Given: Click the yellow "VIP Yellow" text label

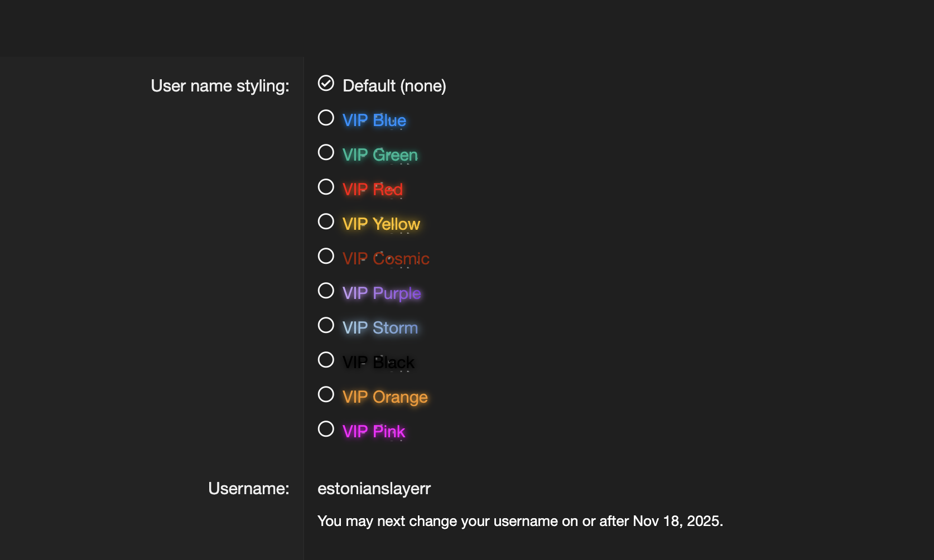Looking at the screenshot, I should [x=381, y=224].
